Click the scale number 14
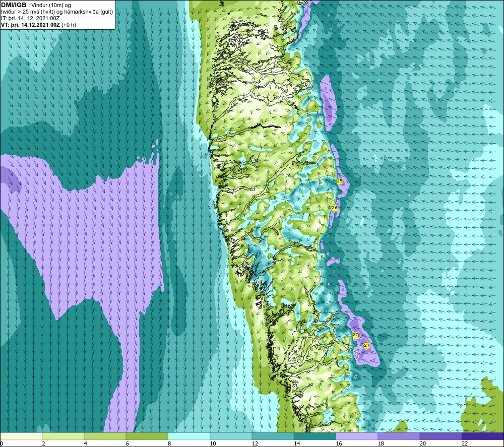This screenshot has width=504, height=447. [297, 444]
